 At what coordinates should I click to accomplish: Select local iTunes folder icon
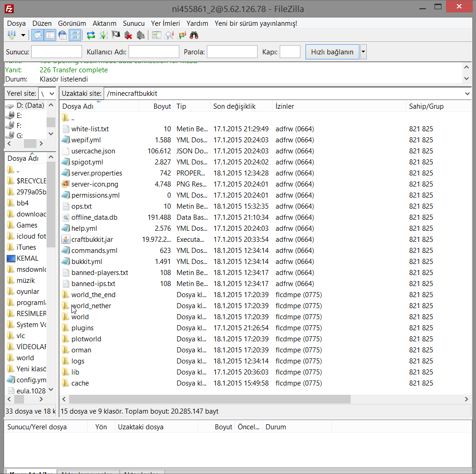tap(11, 247)
